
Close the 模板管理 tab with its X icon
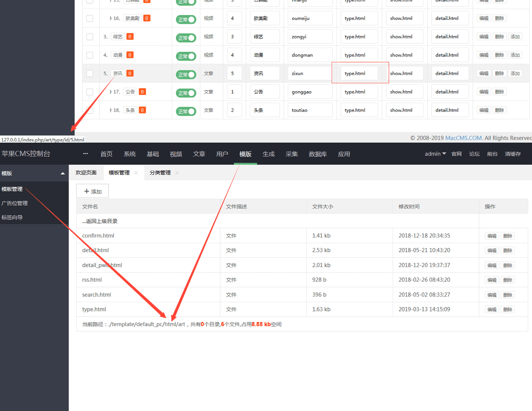(x=136, y=173)
